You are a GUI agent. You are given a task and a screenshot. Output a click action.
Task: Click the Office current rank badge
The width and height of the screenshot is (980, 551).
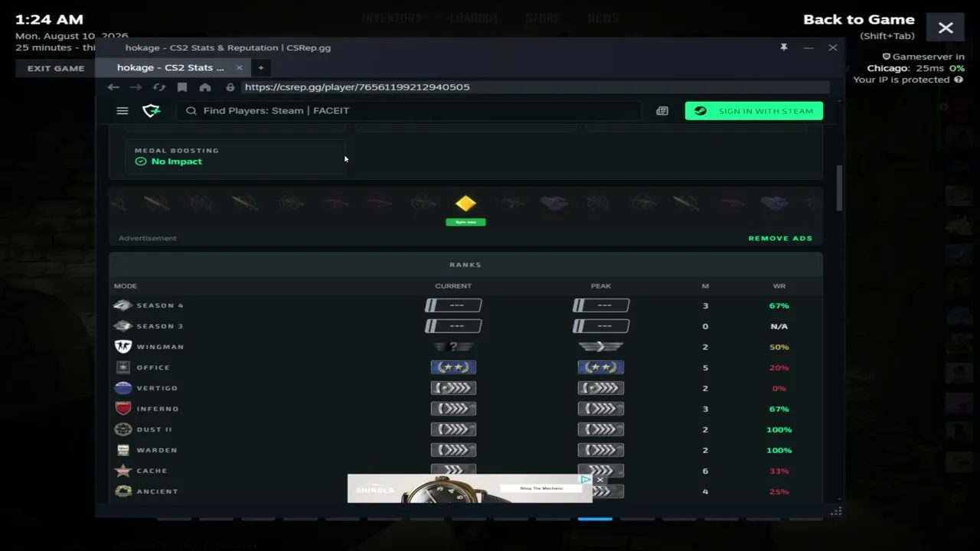click(x=453, y=367)
